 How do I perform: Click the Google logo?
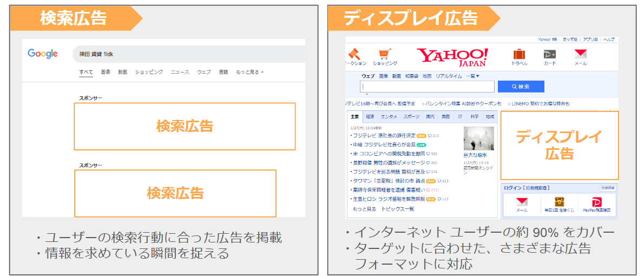(42, 54)
